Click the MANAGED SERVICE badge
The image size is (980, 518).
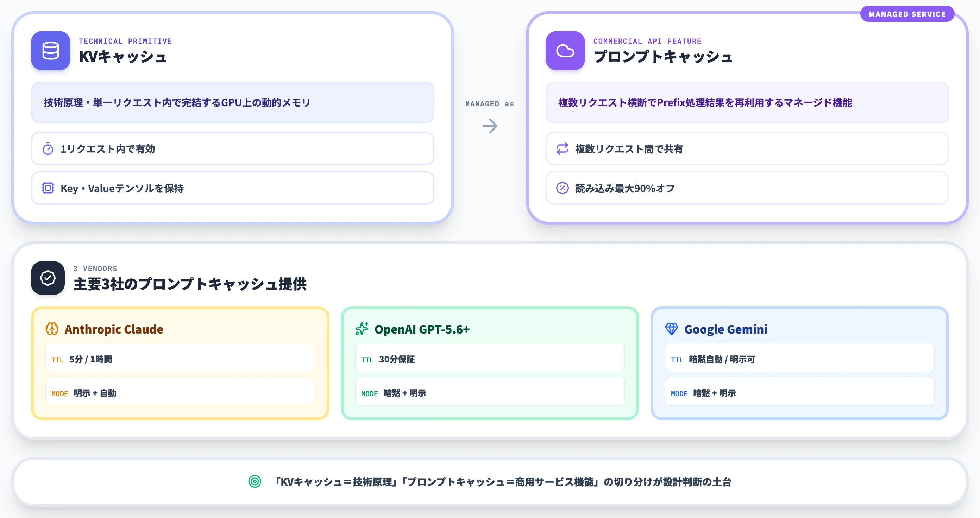(907, 14)
